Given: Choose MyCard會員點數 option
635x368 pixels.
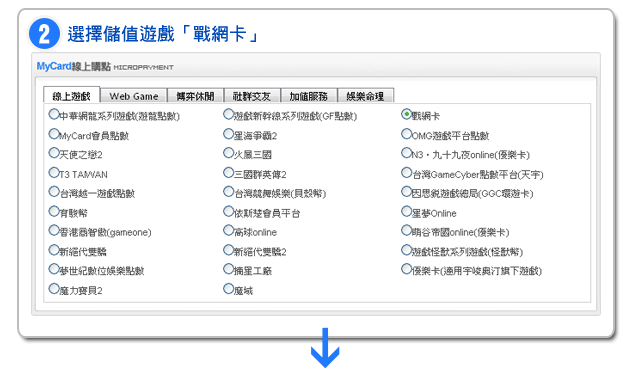Looking at the screenshot, I should pos(54,134).
